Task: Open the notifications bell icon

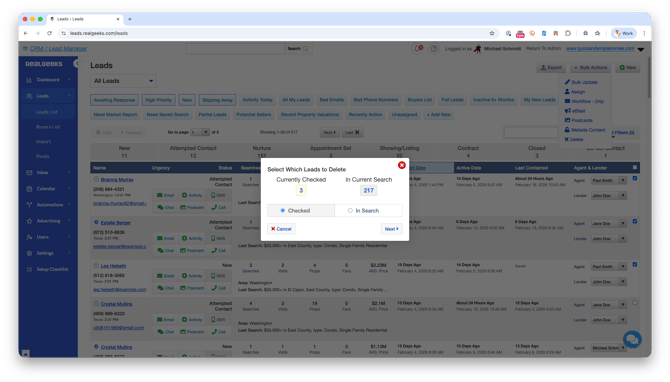Action: (417, 49)
